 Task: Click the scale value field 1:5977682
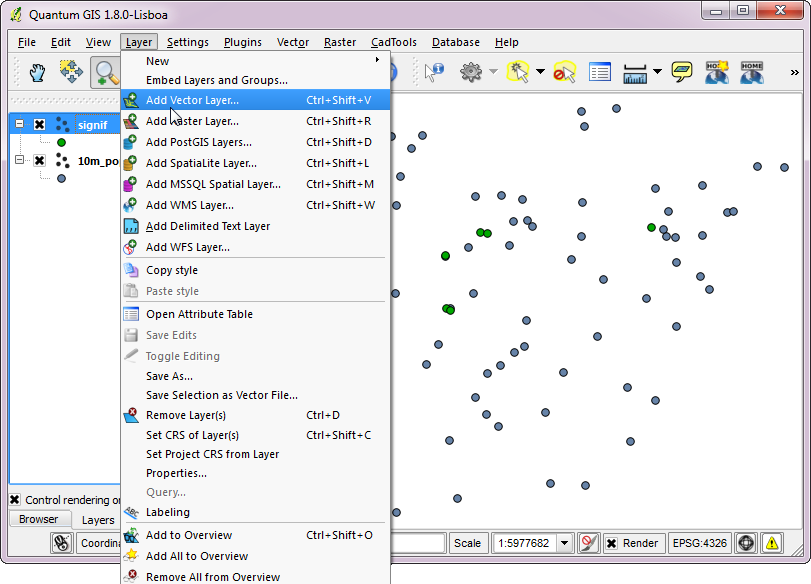click(x=523, y=543)
